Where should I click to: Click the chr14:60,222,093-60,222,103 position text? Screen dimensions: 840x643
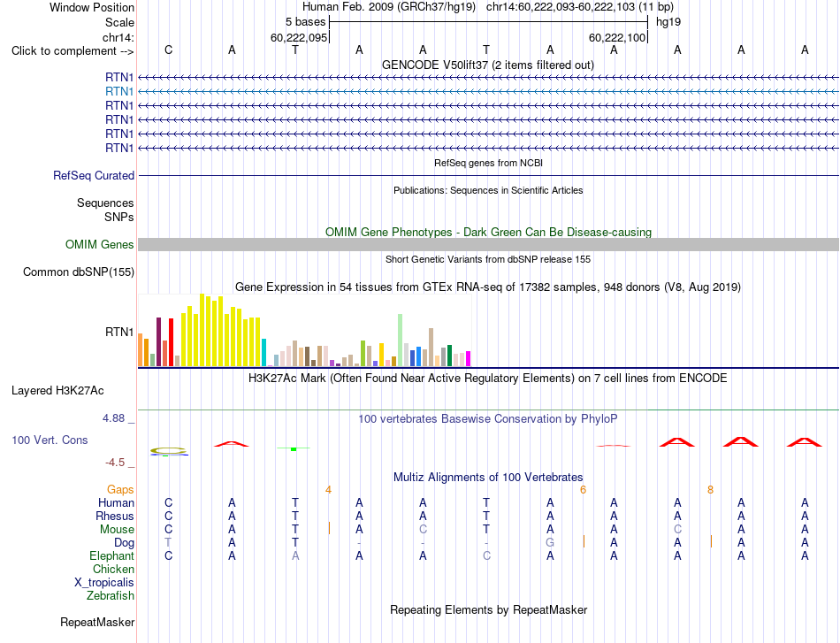pos(561,7)
